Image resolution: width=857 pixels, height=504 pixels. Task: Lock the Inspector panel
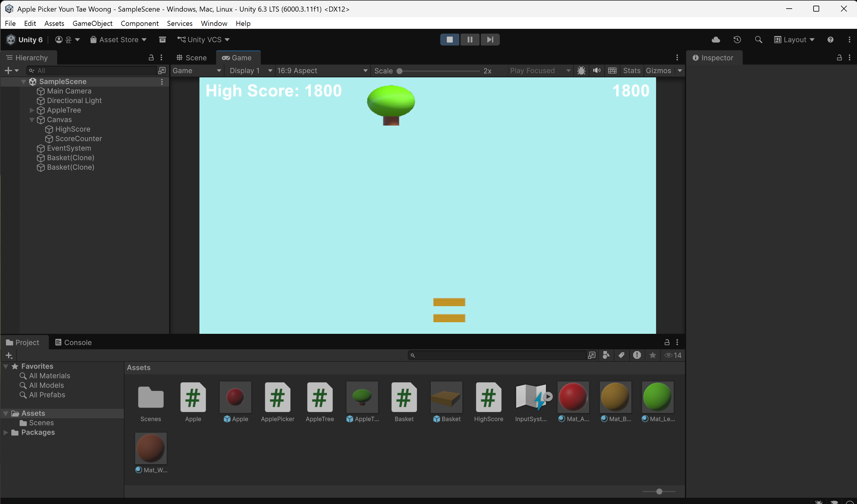point(839,57)
